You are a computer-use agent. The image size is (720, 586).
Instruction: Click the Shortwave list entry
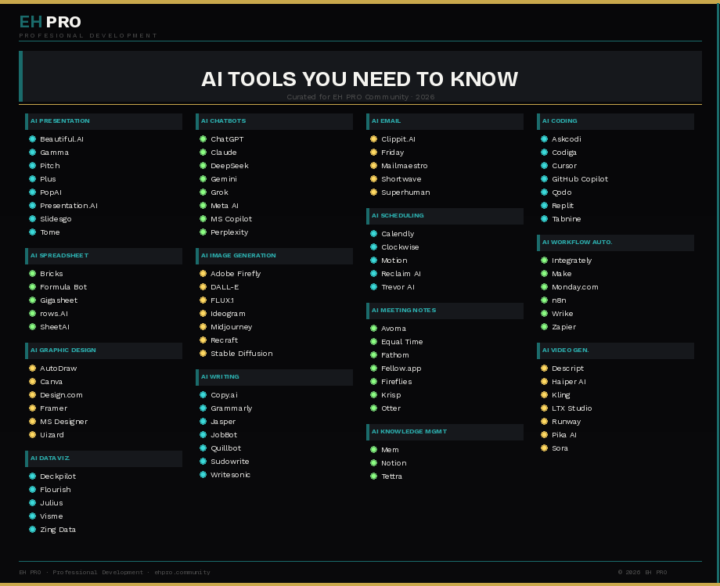point(396,179)
